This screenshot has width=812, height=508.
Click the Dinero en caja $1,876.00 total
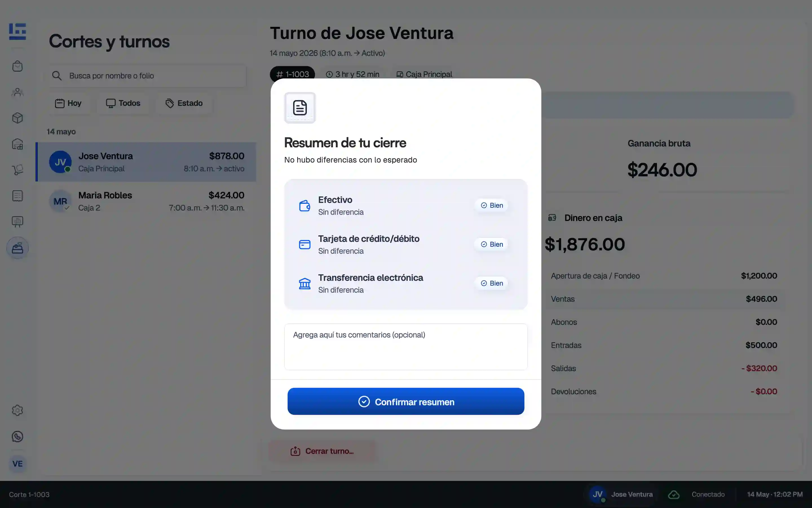pyautogui.click(x=584, y=244)
